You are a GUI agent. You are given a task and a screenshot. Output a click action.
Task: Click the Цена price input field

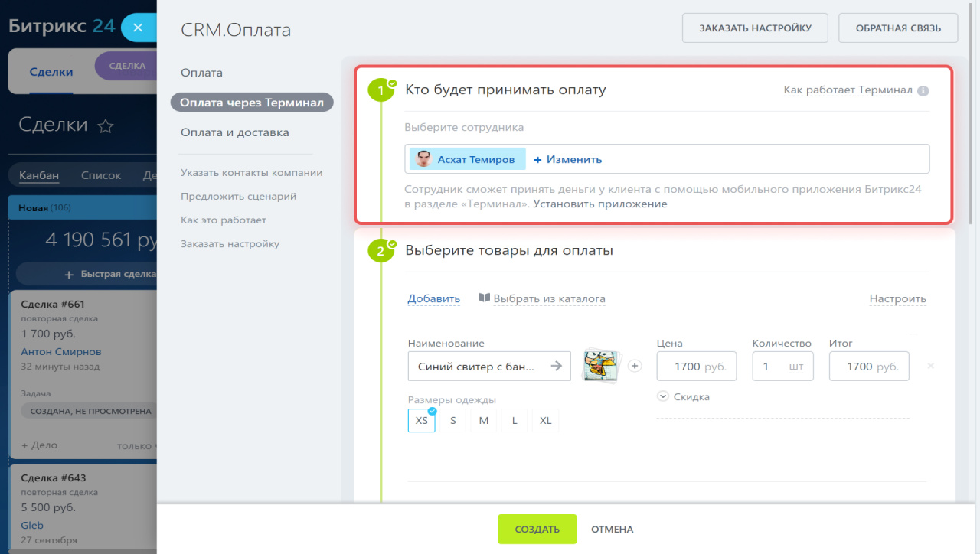[697, 367]
